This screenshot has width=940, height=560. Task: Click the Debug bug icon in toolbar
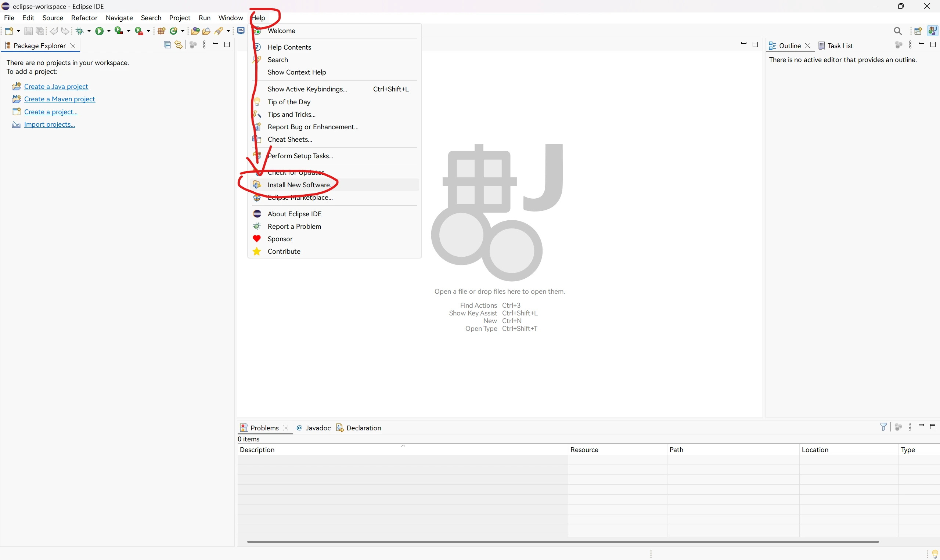tap(80, 31)
